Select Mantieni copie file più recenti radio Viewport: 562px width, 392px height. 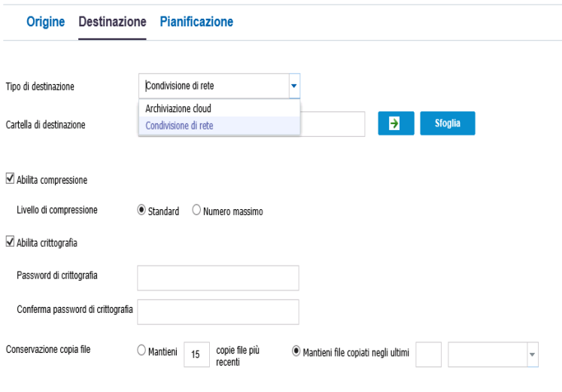tap(141, 350)
